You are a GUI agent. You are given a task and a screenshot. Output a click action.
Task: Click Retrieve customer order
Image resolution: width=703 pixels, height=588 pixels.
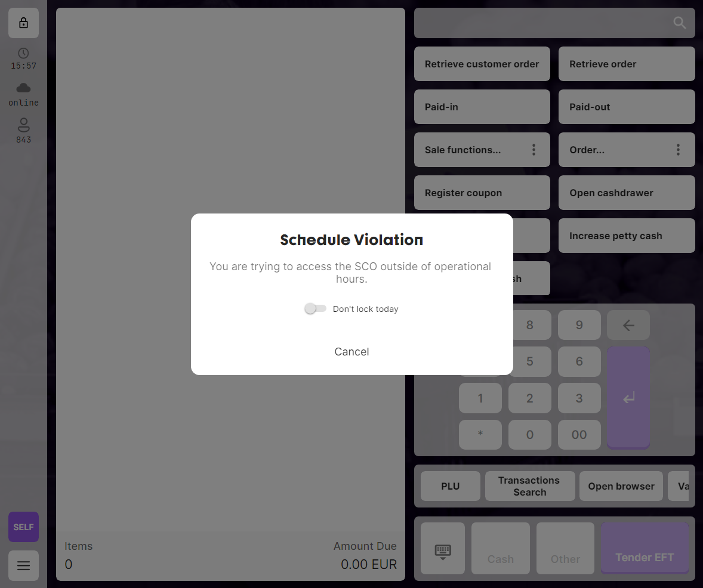click(482, 64)
